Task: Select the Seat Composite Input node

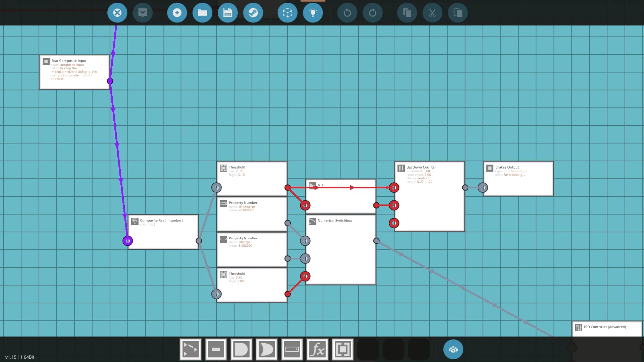Action: [x=74, y=72]
